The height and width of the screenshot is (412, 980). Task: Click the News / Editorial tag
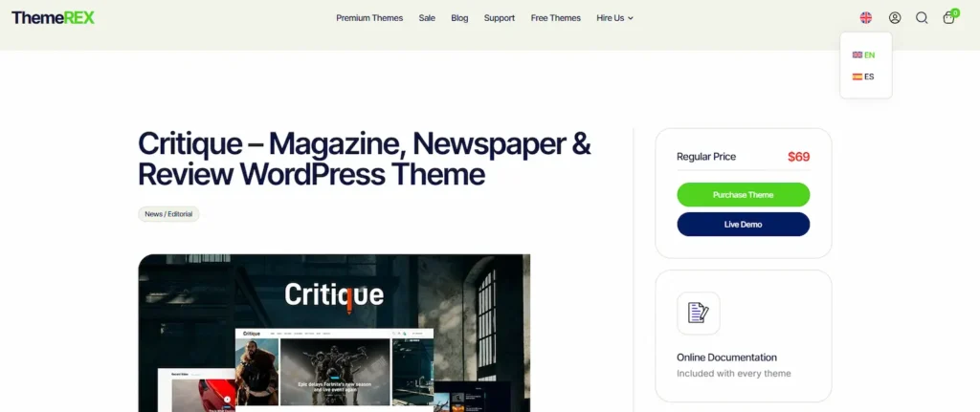(168, 214)
